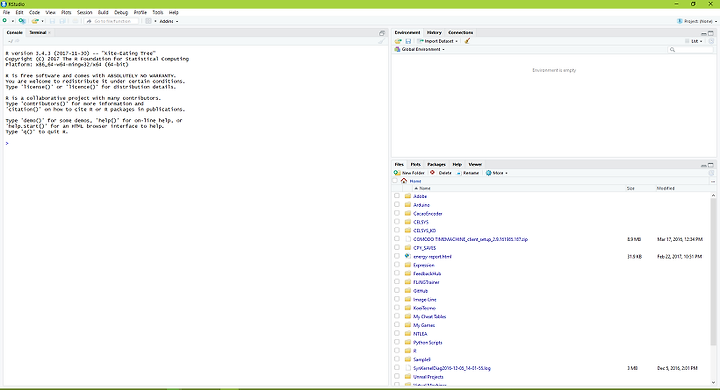This screenshot has width=720, height=390.
Task: Click the view current working directory arrow icon
Action: click(17, 41)
